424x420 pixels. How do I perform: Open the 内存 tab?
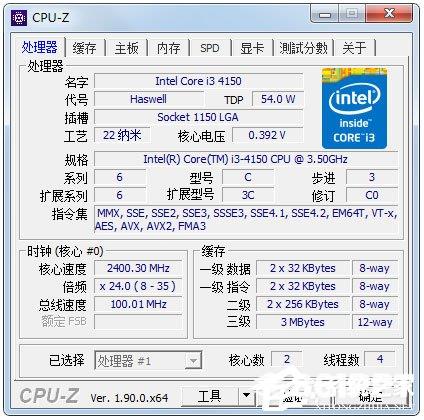click(169, 48)
